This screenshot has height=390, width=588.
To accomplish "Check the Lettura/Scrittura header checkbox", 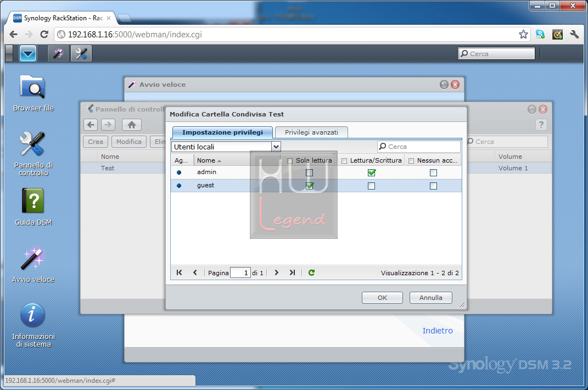I will click(344, 160).
